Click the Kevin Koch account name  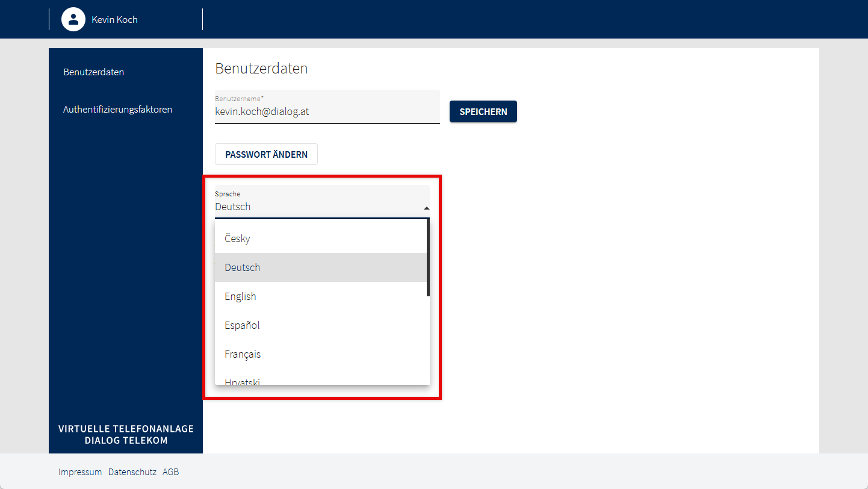(114, 19)
